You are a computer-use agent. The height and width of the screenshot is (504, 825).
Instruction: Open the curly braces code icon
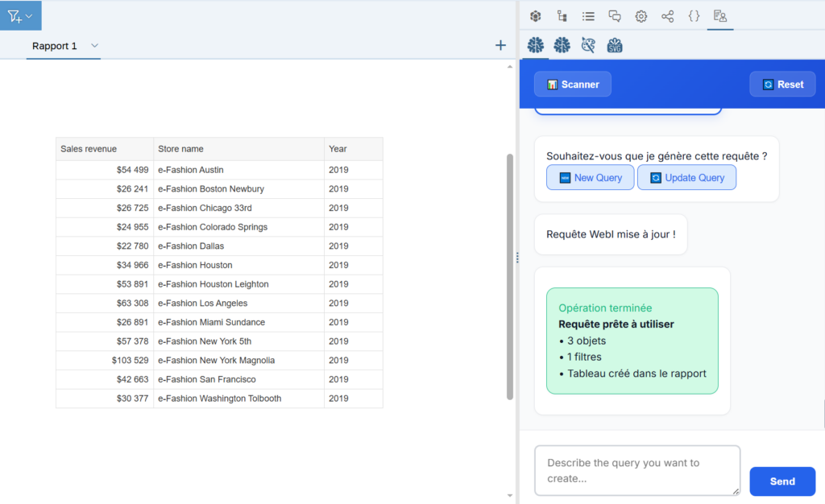[x=694, y=16]
